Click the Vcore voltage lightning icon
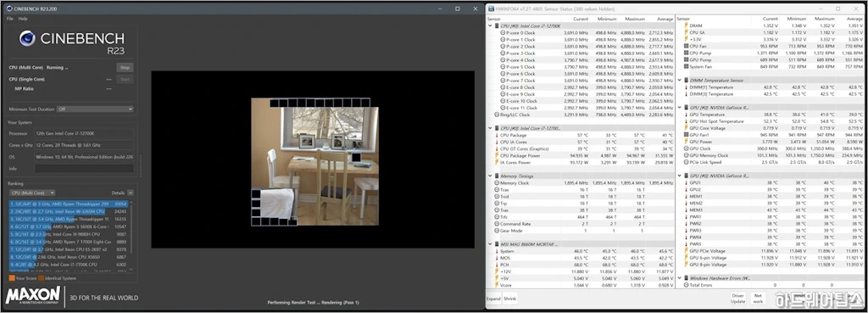The image size is (868, 313). pos(497,285)
